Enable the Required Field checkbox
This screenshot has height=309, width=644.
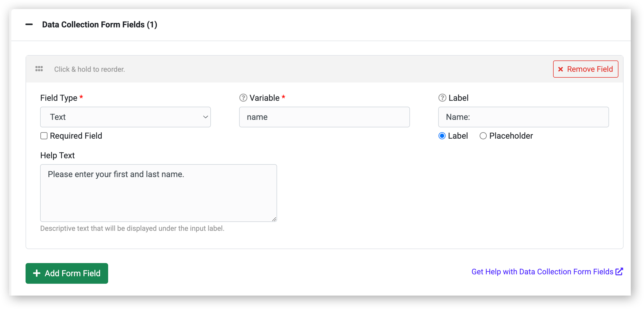[x=44, y=136]
